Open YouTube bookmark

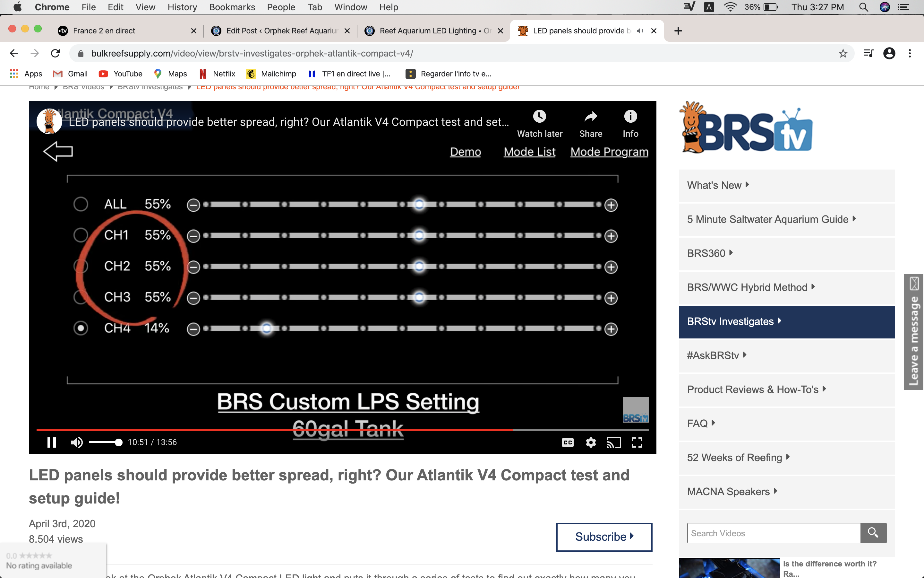pos(120,74)
